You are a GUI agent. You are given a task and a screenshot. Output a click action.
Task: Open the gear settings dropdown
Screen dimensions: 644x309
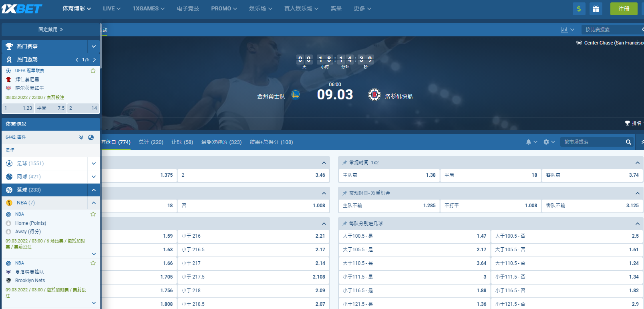[549, 142]
